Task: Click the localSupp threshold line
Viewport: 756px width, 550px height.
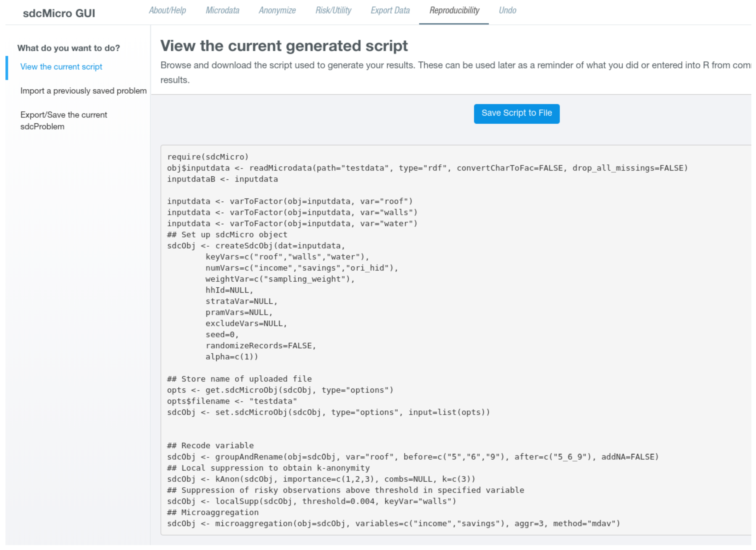Action: [311, 501]
